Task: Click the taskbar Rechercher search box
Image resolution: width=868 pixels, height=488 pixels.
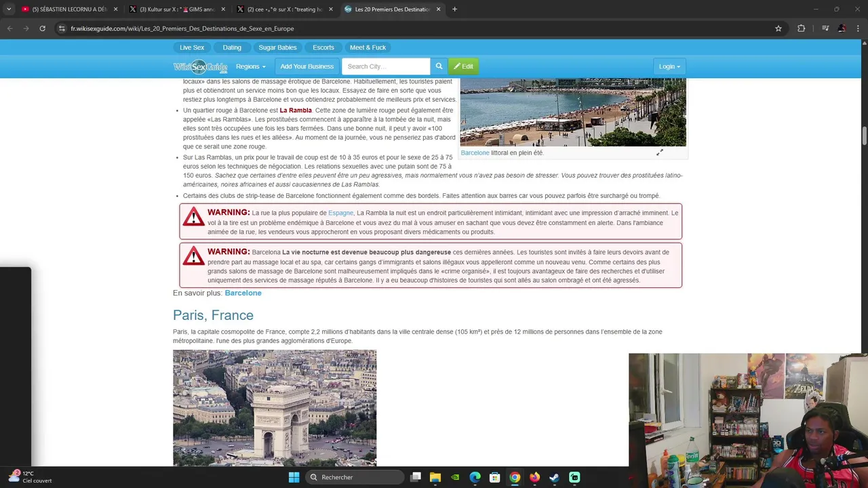Action: coord(353,477)
